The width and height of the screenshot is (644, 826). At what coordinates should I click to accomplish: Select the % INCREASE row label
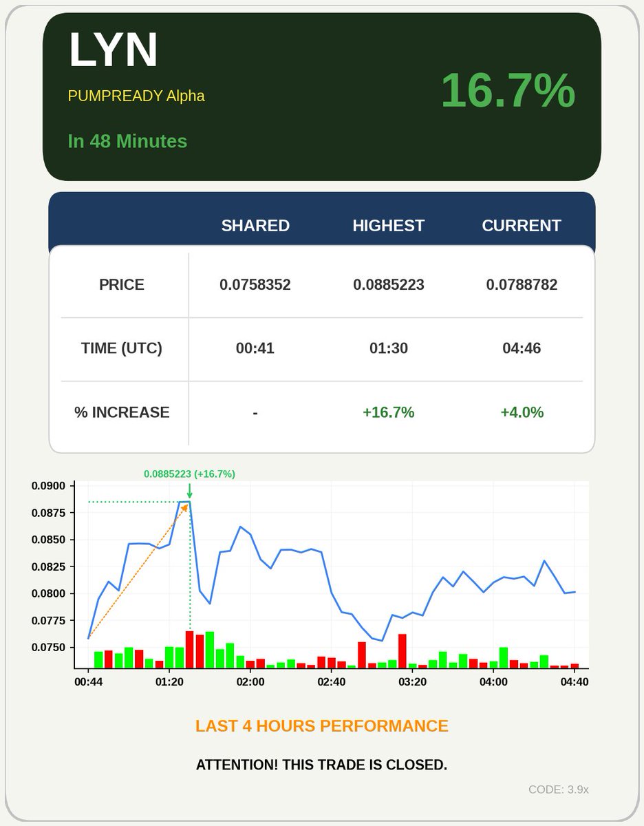coord(122,412)
